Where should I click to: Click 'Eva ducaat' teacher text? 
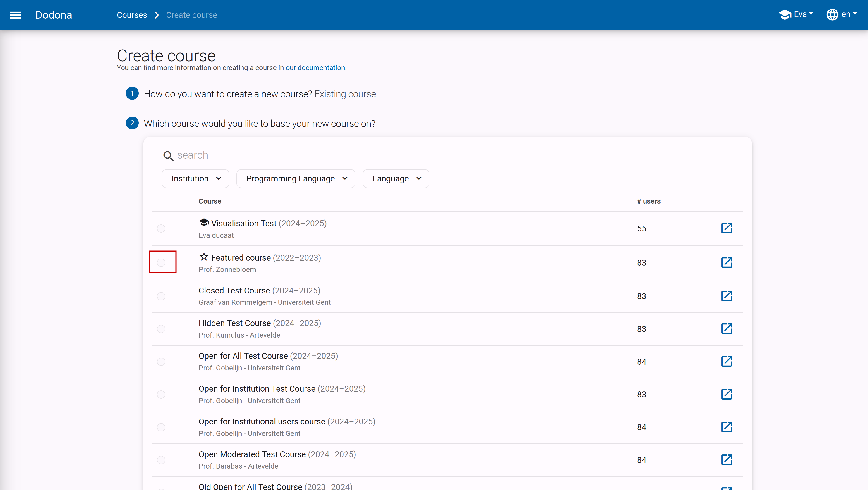click(x=216, y=235)
